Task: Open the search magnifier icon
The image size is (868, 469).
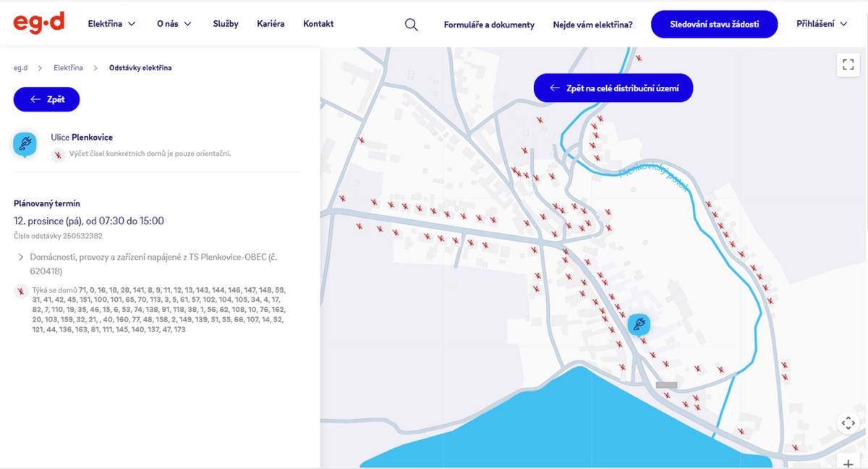Action: (411, 25)
